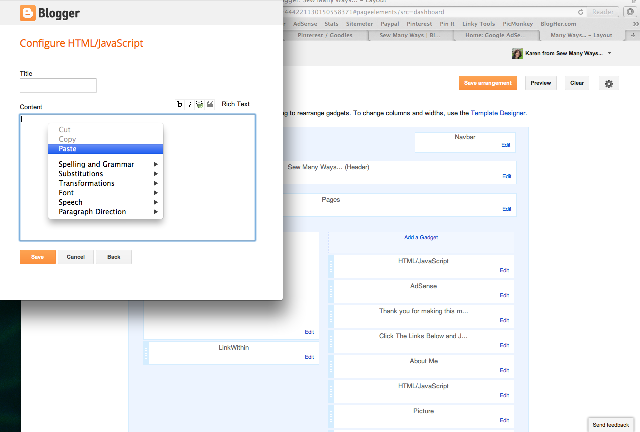This screenshot has height=432, width=640.
Task: Apply bold formatting in content toolbar
Action: click(179, 105)
